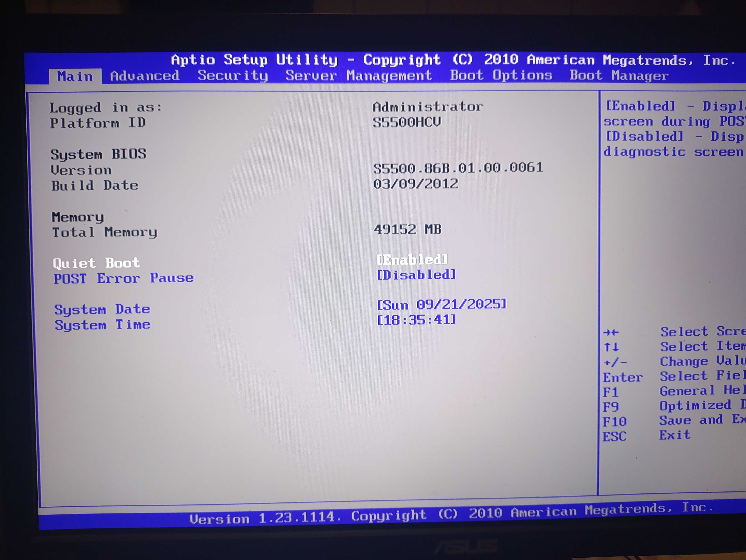Viewport: 746px width, 560px height.
Task: Go to the Boot Options tab
Action: pyautogui.click(x=501, y=75)
